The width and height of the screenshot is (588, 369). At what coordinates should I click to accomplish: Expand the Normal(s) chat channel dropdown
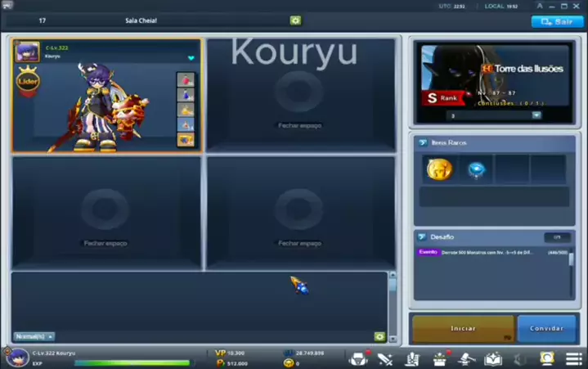(x=34, y=336)
